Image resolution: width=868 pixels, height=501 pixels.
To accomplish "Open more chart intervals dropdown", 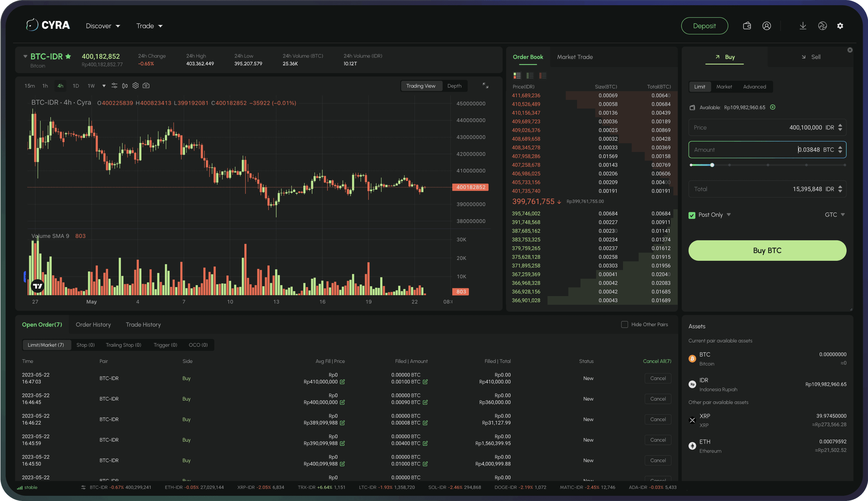I will 104,86.
